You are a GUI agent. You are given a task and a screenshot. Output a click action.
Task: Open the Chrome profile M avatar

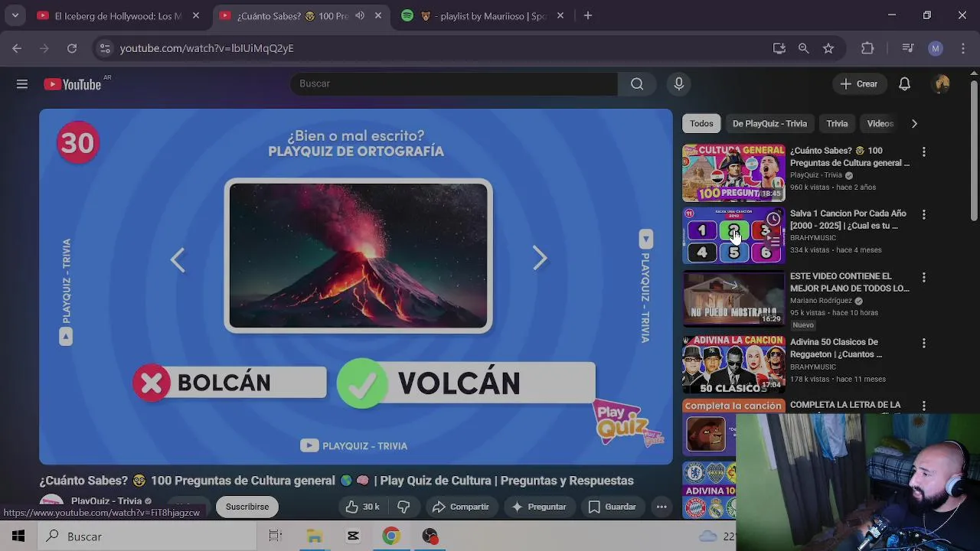pos(936,48)
